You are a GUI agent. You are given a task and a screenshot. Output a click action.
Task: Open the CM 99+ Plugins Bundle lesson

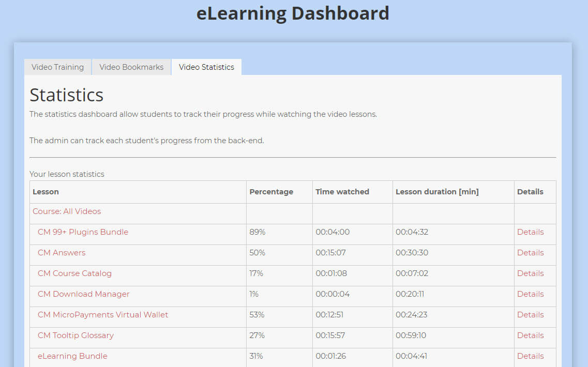82,232
